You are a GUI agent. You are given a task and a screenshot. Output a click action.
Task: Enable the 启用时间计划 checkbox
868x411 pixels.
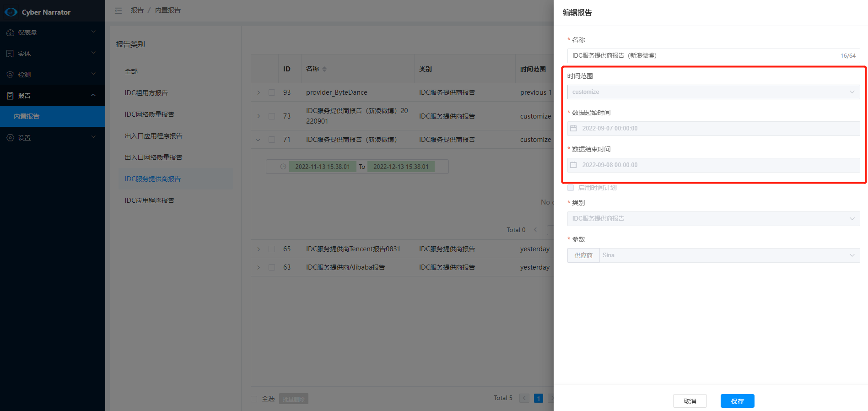[571, 188]
